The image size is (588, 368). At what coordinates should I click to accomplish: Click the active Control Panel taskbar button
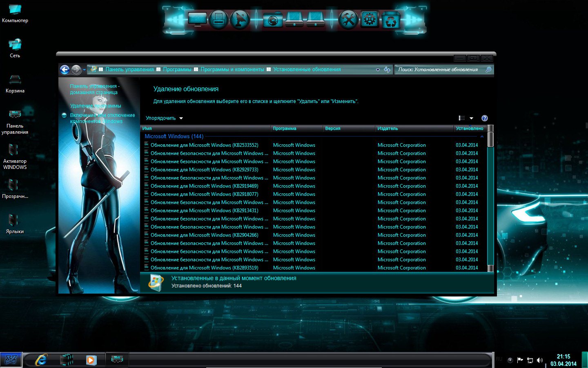coord(117,359)
